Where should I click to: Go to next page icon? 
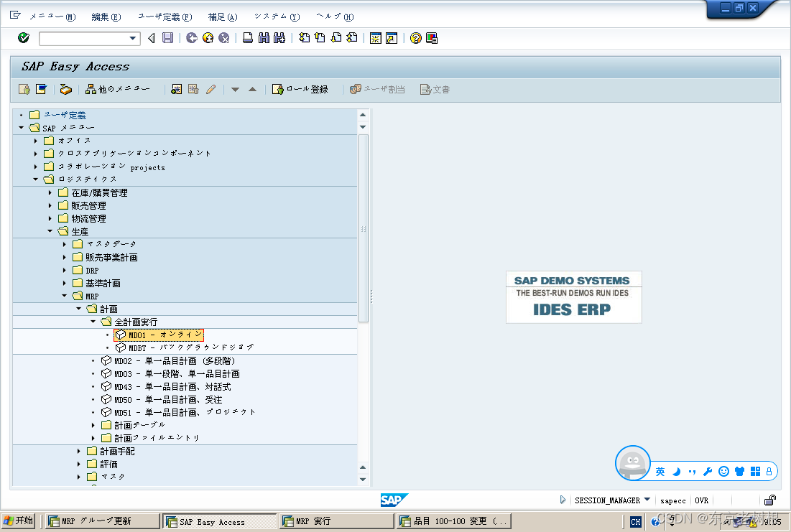pos(336,38)
